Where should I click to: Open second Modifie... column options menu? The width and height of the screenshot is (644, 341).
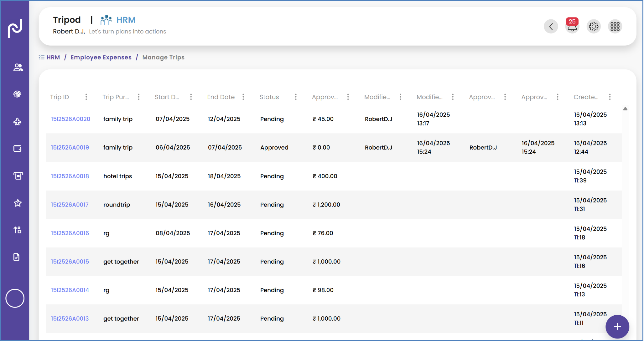point(453,97)
